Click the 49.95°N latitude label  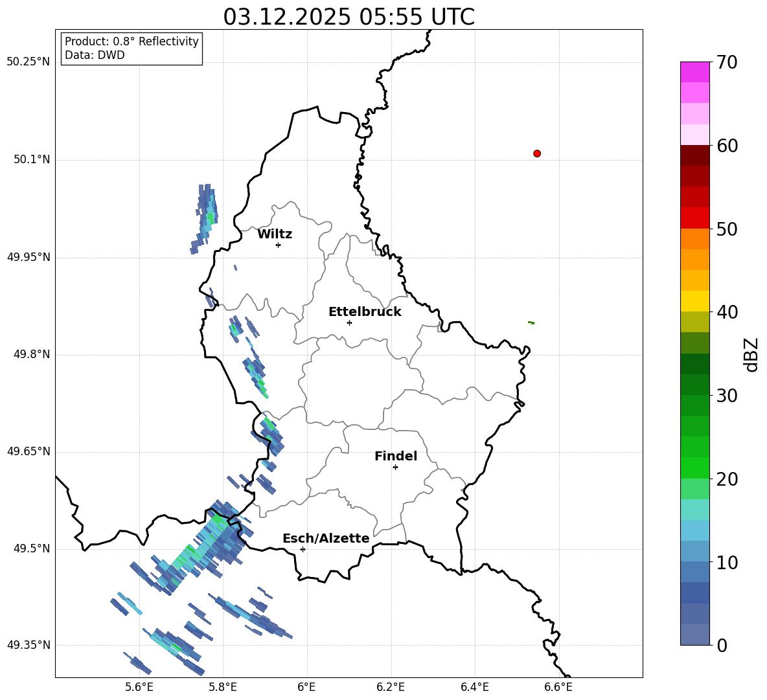[29, 257]
